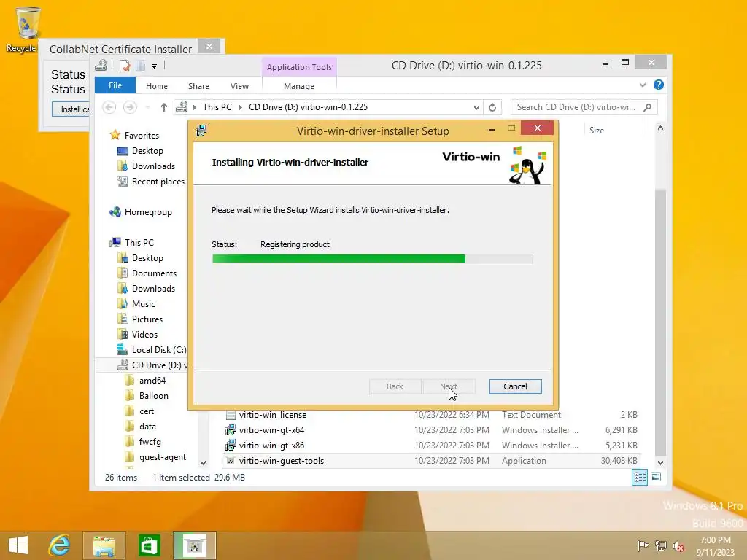Open the Manage ribbon tab

click(x=299, y=86)
